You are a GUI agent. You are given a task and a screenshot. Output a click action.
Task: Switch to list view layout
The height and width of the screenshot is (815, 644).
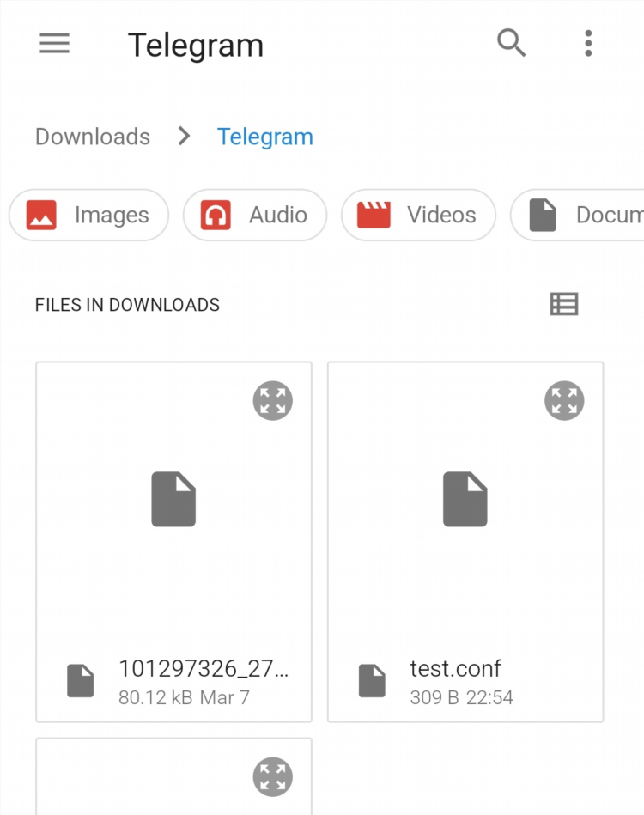pyautogui.click(x=564, y=304)
